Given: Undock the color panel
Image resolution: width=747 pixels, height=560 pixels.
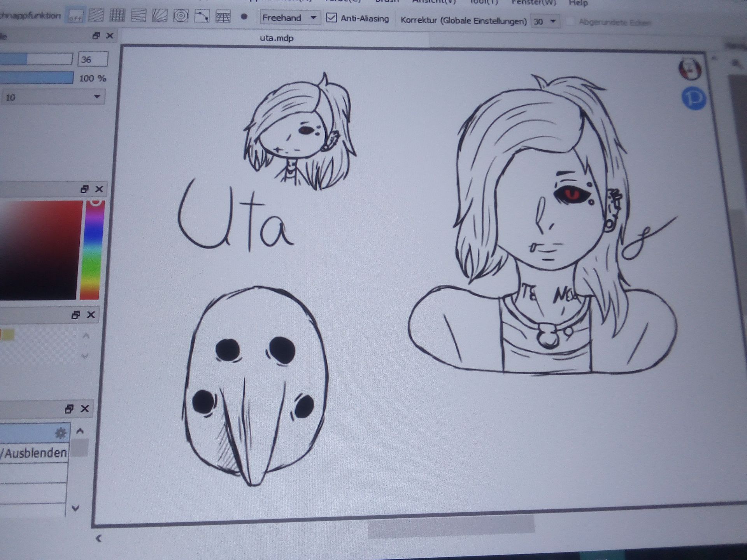Looking at the screenshot, I should 84,189.
